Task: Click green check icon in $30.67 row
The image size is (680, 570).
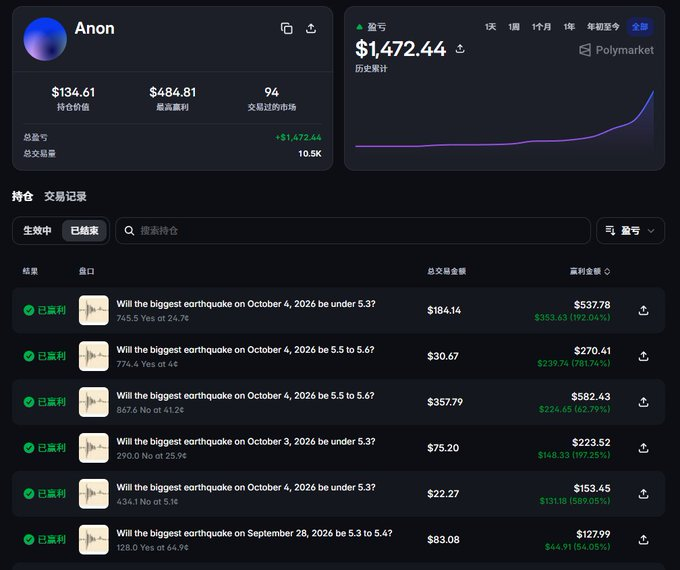Action: click(29, 356)
